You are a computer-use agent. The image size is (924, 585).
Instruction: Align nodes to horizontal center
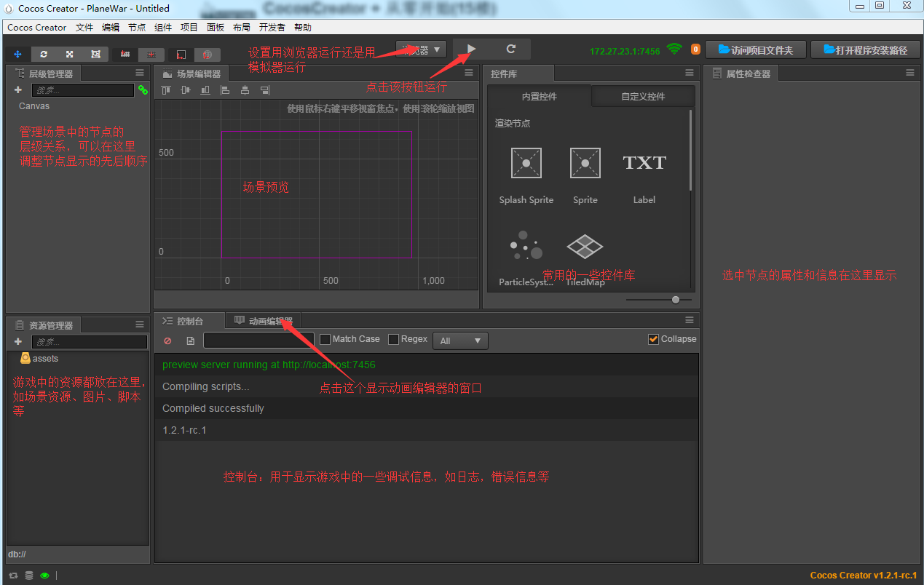(x=245, y=90)
